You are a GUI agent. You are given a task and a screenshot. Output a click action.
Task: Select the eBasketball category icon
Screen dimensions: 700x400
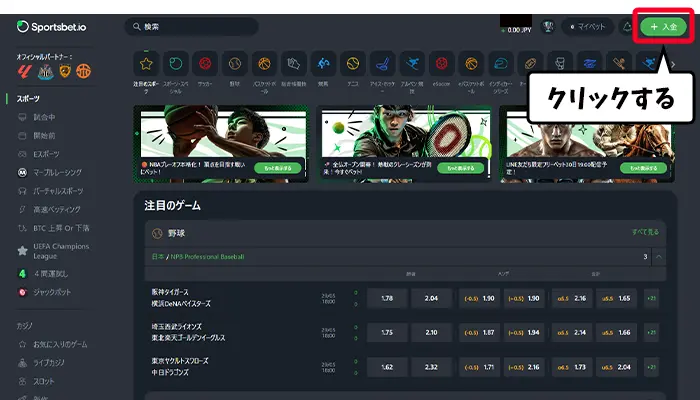(x=471, y=64)
